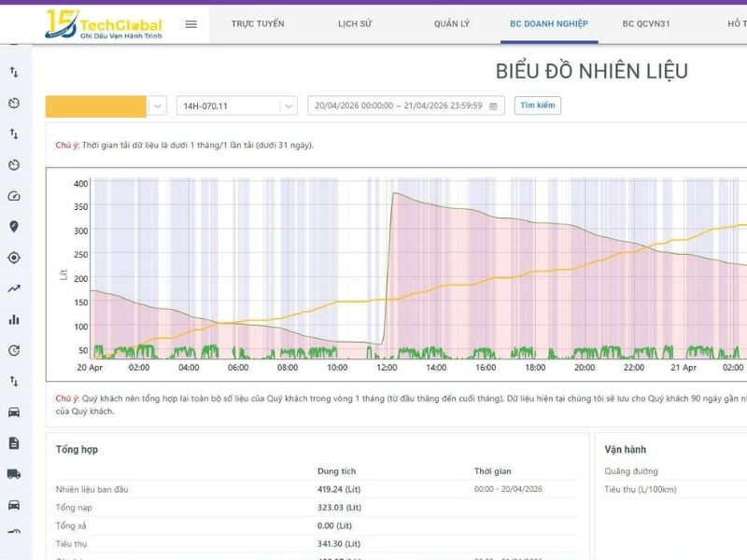Go to the QUẢN LÝ tab
Screen dimensions: 747x560
point(452,24)
